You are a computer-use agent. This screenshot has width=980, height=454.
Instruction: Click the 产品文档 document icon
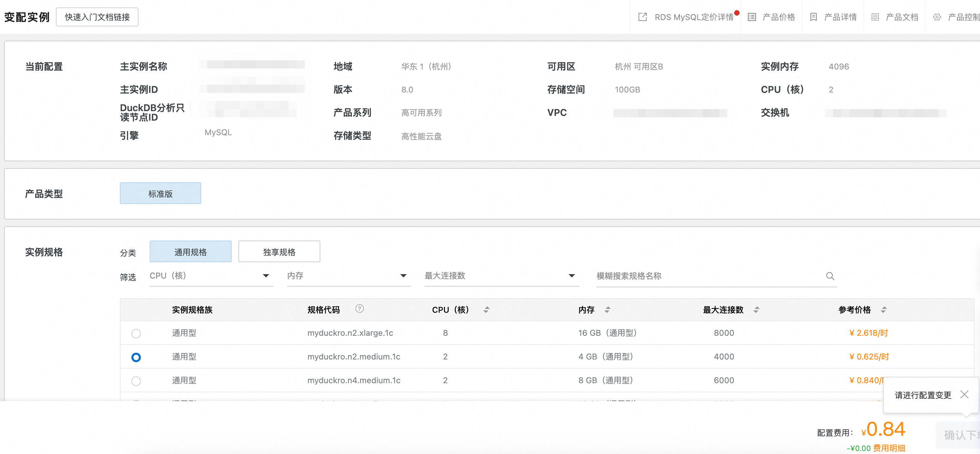875,17
